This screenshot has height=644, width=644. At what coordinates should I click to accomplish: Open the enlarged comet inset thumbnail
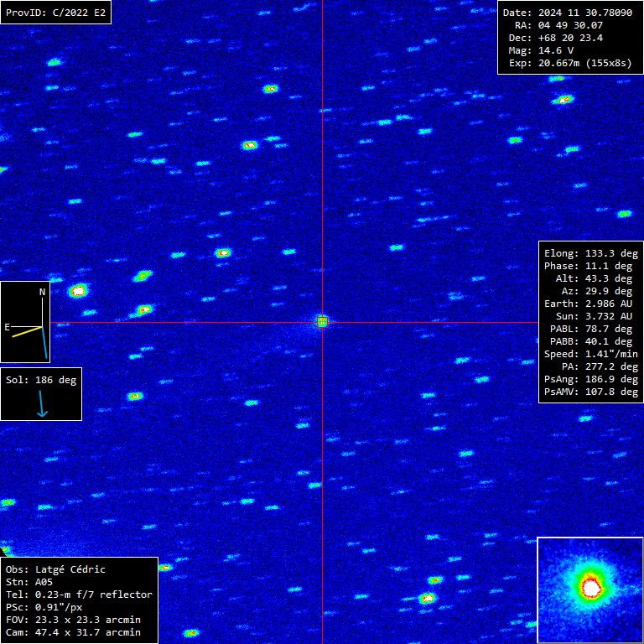coord(589,589)
